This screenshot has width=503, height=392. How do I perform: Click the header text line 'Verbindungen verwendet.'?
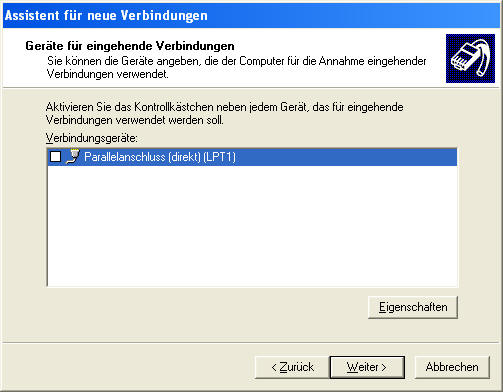(108, 74)
